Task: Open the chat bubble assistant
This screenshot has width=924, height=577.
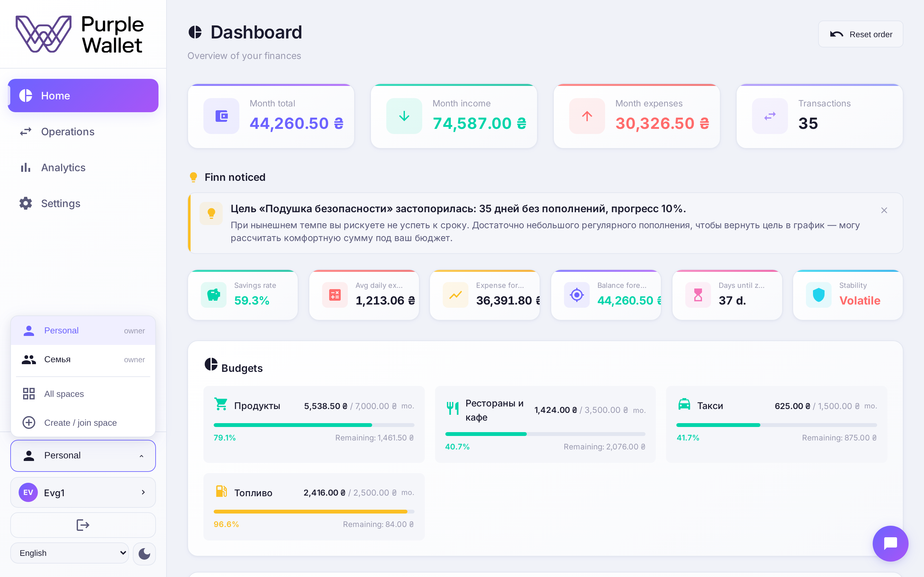Action: pos(890,543)
